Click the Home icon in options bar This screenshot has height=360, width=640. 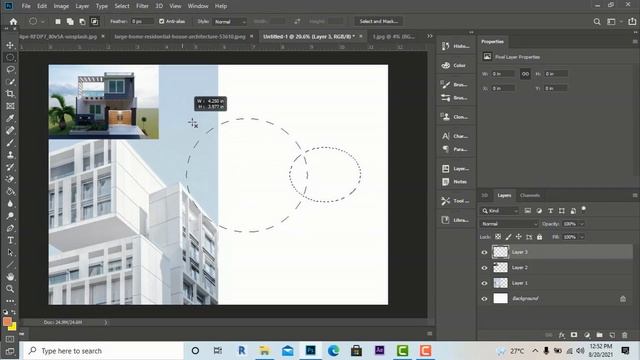click(13, 22)
